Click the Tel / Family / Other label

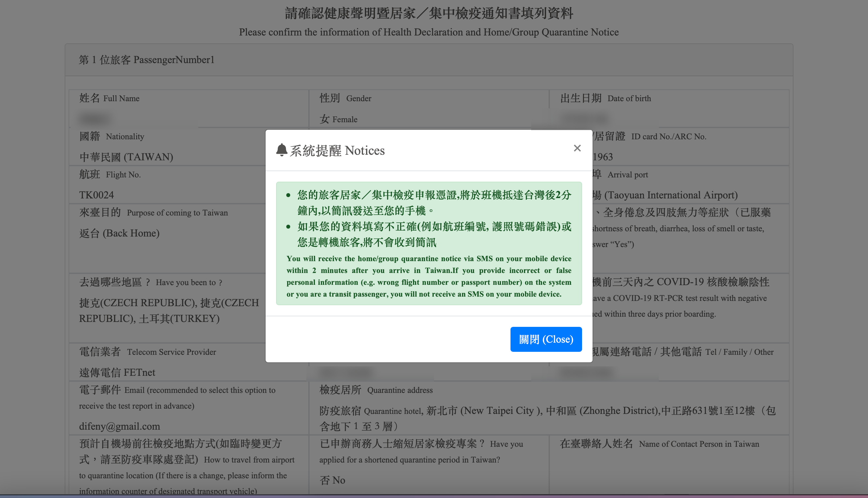(x=683, y=351)
